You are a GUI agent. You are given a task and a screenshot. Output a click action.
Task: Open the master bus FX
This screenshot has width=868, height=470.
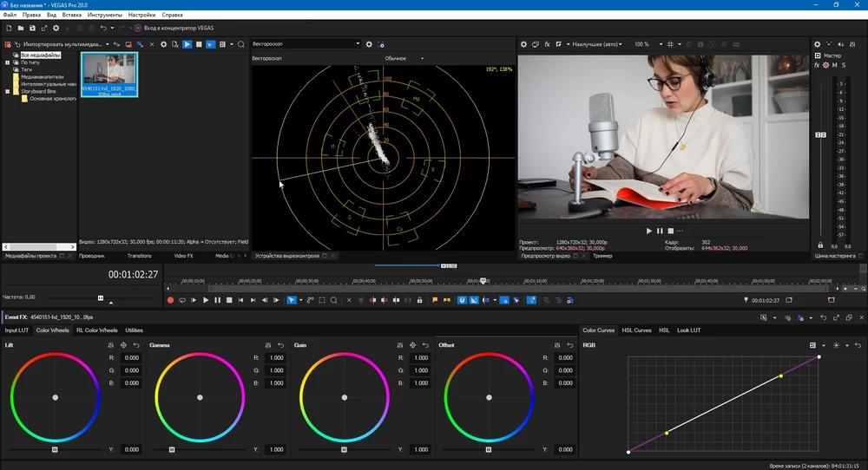pyautogui.click(x=817, y=65)
